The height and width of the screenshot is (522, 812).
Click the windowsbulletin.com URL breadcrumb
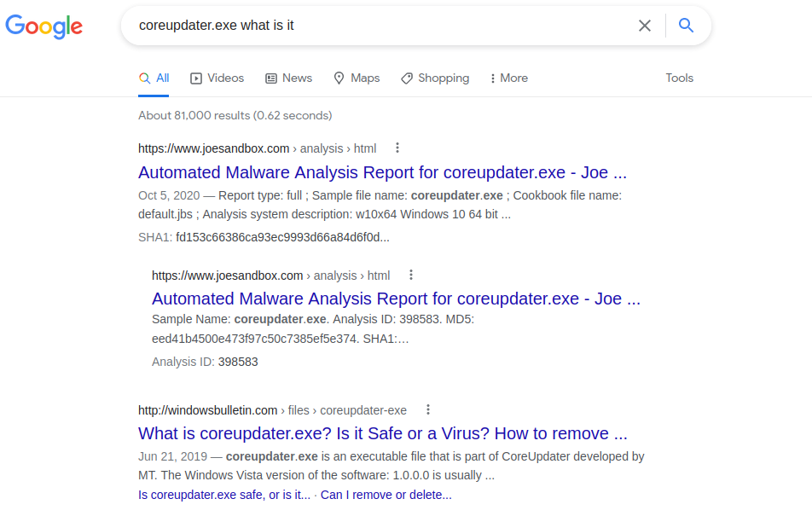[x=272, y=410]
